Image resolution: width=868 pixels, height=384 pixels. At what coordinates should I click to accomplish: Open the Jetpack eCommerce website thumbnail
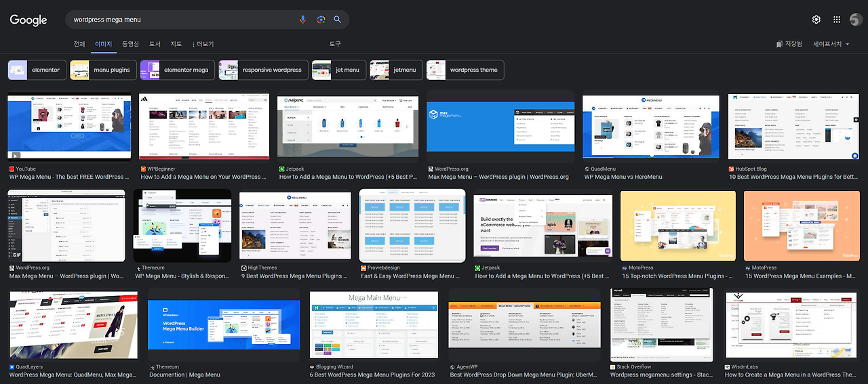[543, 226]
